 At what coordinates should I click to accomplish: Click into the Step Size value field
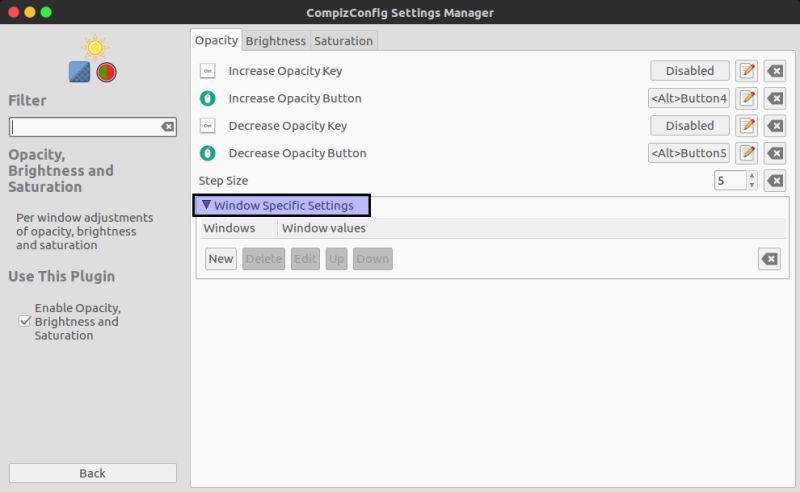[x=730, y=181]
